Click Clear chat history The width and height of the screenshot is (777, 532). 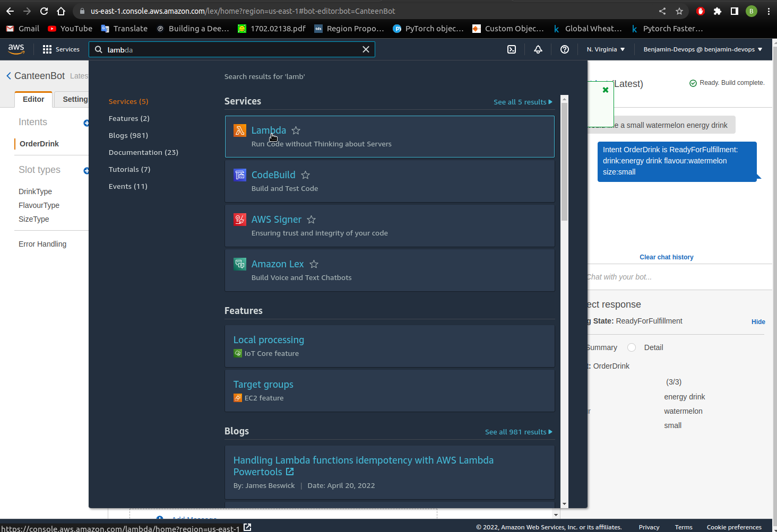[x=666, y=257]
